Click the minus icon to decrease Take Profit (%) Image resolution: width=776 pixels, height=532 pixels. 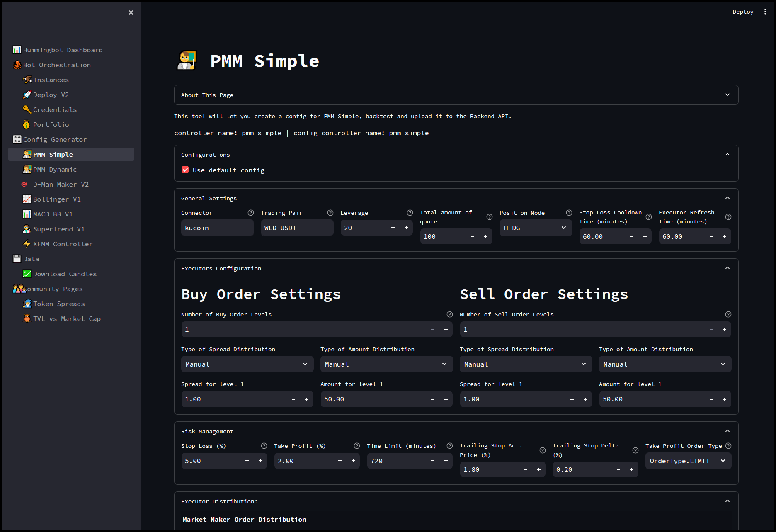tap(340, 461)
